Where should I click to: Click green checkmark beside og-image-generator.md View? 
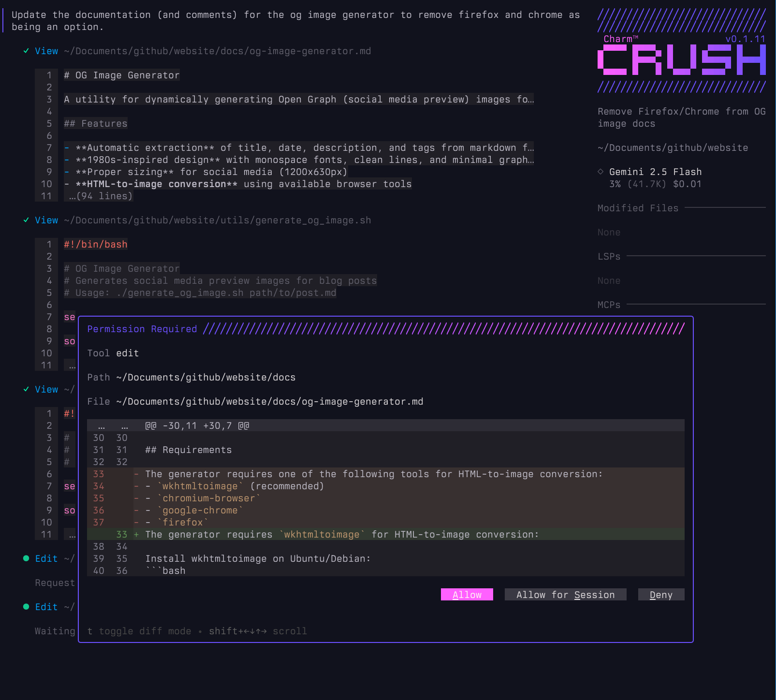point(26,51)
